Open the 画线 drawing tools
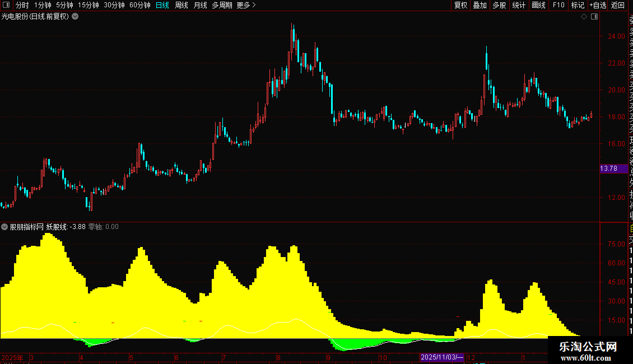Viewport: 633px width, 364px height. [538, 5]
